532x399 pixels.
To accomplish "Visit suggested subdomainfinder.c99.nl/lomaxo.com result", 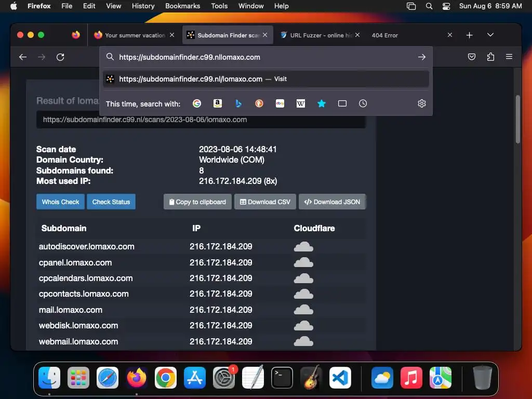I will [x=266, y=79].
